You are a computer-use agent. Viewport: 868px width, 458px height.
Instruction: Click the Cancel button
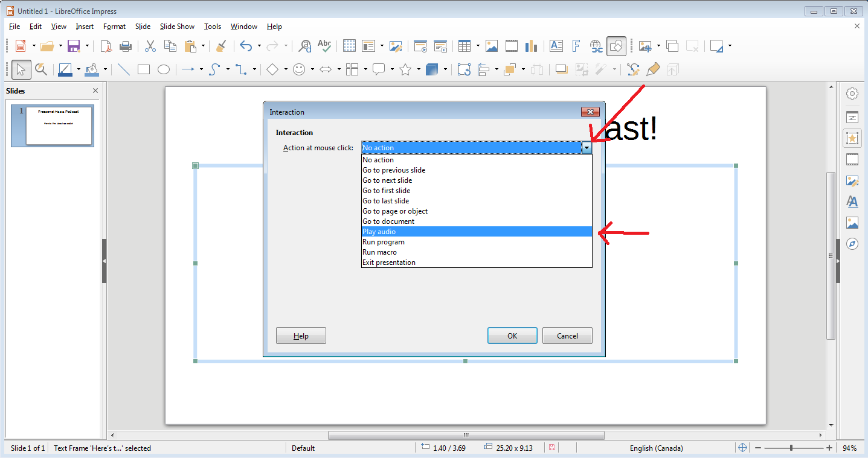[567, 336]
